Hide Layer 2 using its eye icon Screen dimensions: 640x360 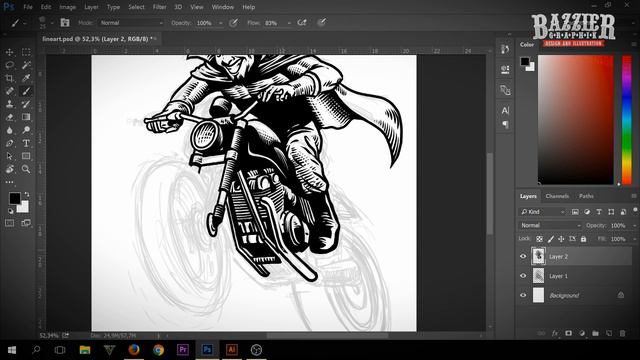pyautogui.click(x=523, y=256)
